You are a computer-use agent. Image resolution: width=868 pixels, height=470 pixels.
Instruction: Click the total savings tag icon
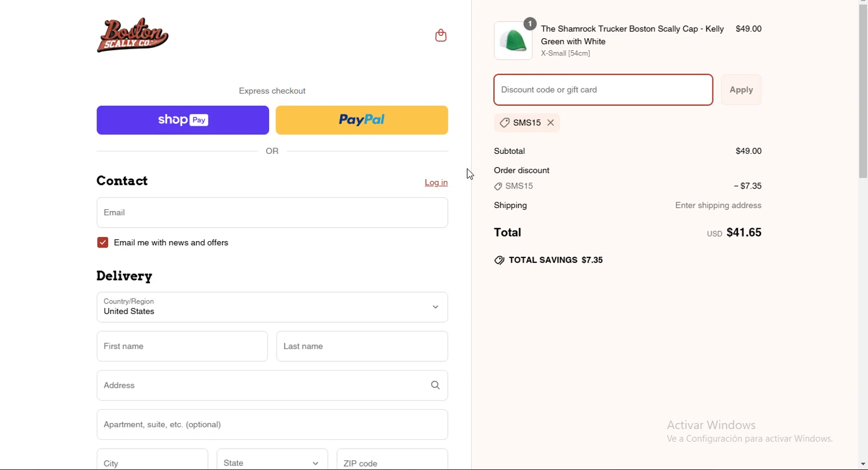[499, 261]
